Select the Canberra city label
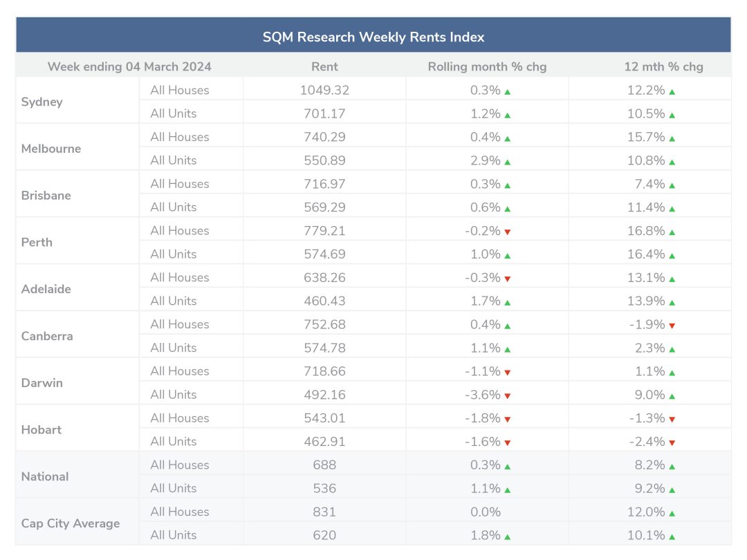The width and height of the screenshot is (747, 560). click(x=47, y=336)
